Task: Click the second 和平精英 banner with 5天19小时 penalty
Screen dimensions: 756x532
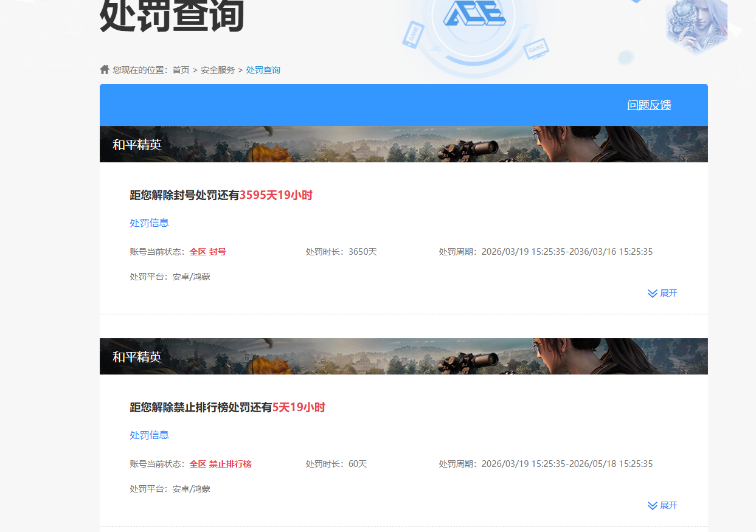Action: pyautogui.click(x=404, y=356)
